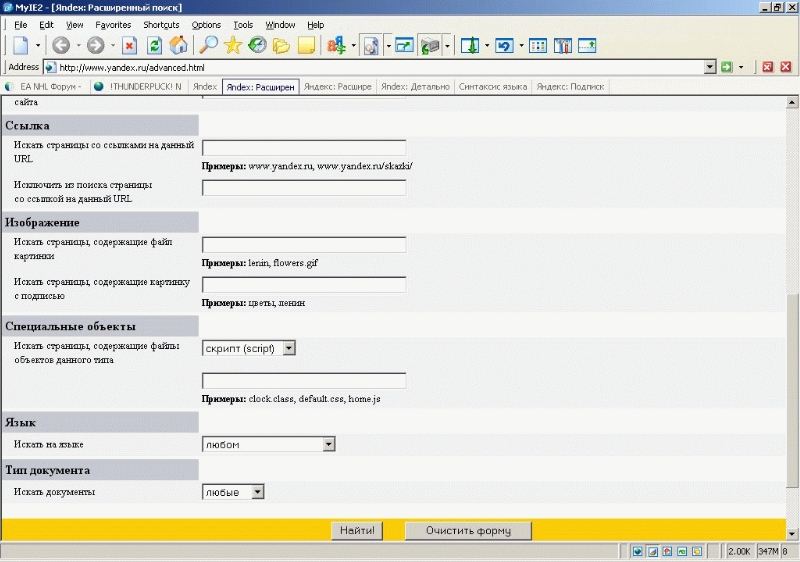Open the document type dropdown showing 'любые'
The width and height of the screenshot is (800, 562).
[x=233, y=492]
